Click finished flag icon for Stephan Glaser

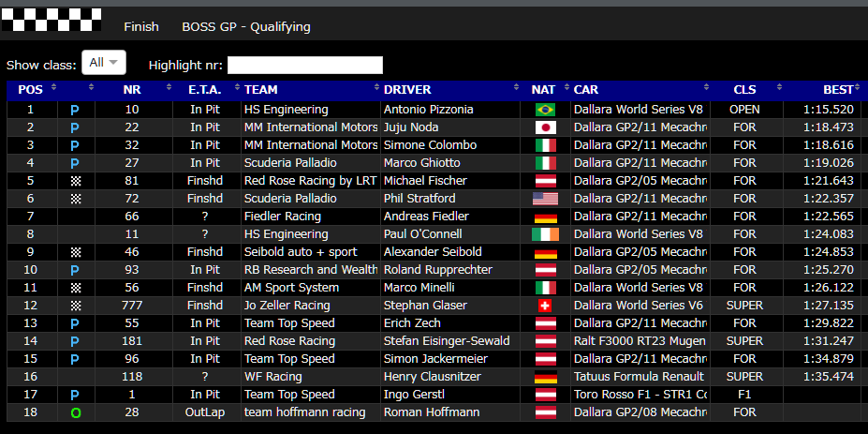pyautogui.click(x=76, y=306)
